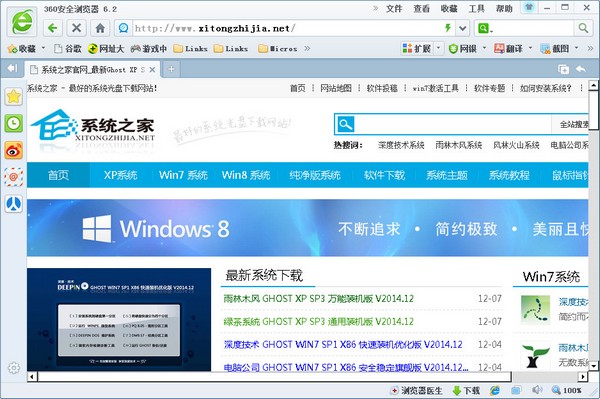Open the first Links bookmark folder
This screenshot has width=600, height=399.
(191, 49)
